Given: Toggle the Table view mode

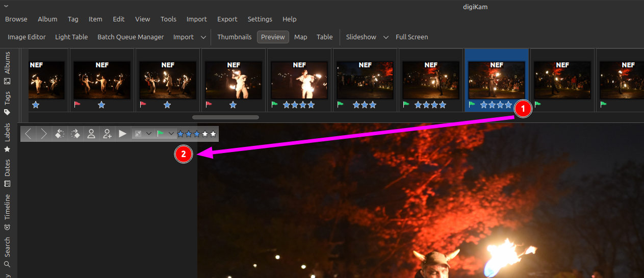Looking at the screenshot, I should (x=324, y=37).
